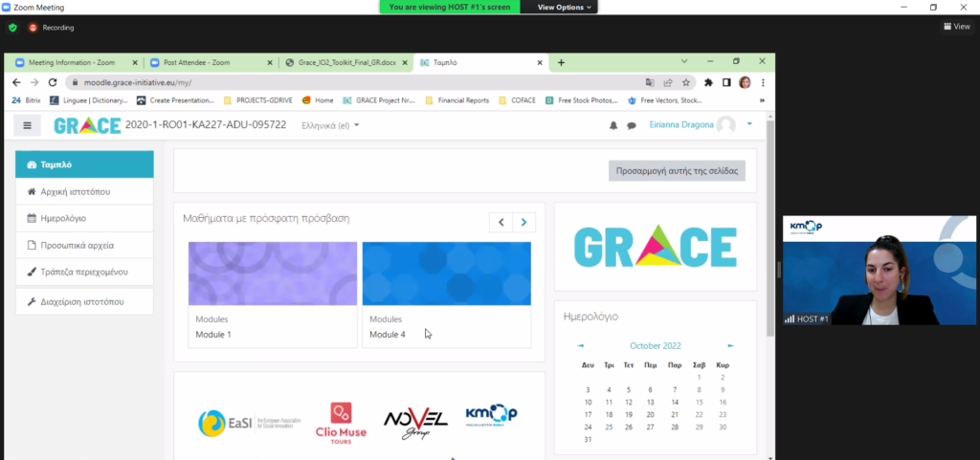This screenshot has height=460, width=980.
Task: Bookmark this page with the star icon
Action: click(x=685, y=82)
